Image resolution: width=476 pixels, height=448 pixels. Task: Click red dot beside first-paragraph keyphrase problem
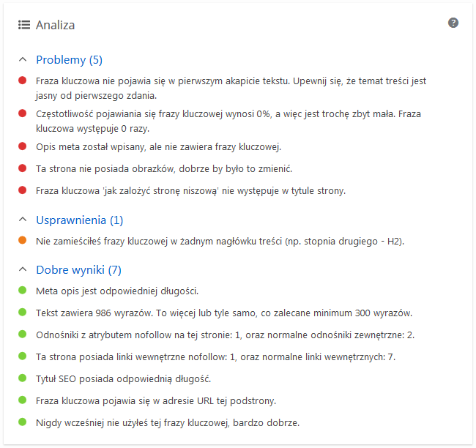click(x=23, y=81)
